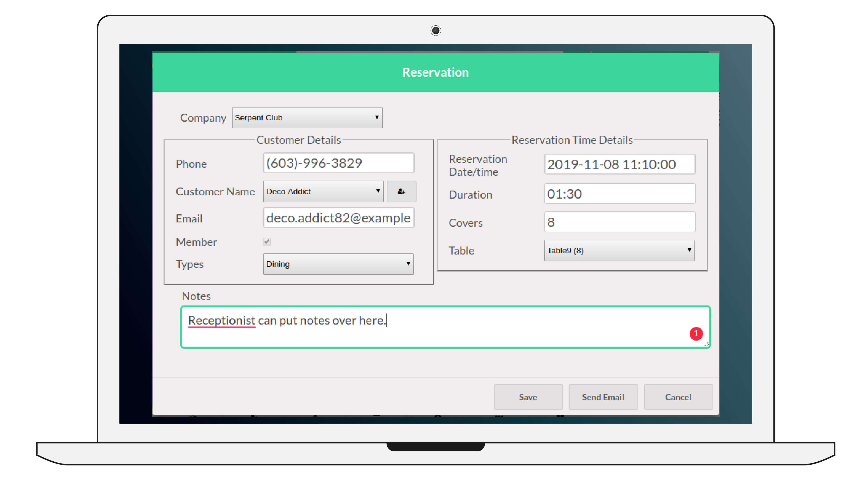Expand the Table selection dropdown
The height and width of the screenshot is (488, 868).
(689, 250)
